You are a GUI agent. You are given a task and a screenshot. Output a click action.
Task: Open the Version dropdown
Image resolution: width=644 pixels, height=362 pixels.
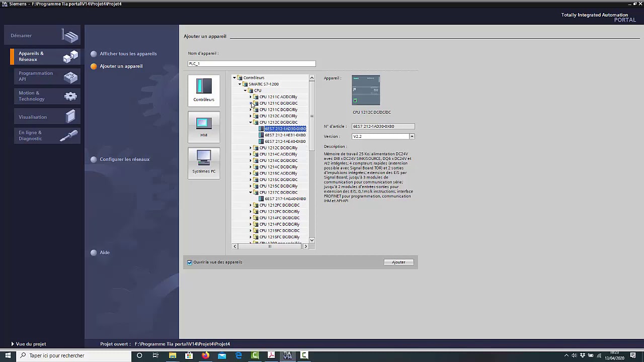[412, 137]
